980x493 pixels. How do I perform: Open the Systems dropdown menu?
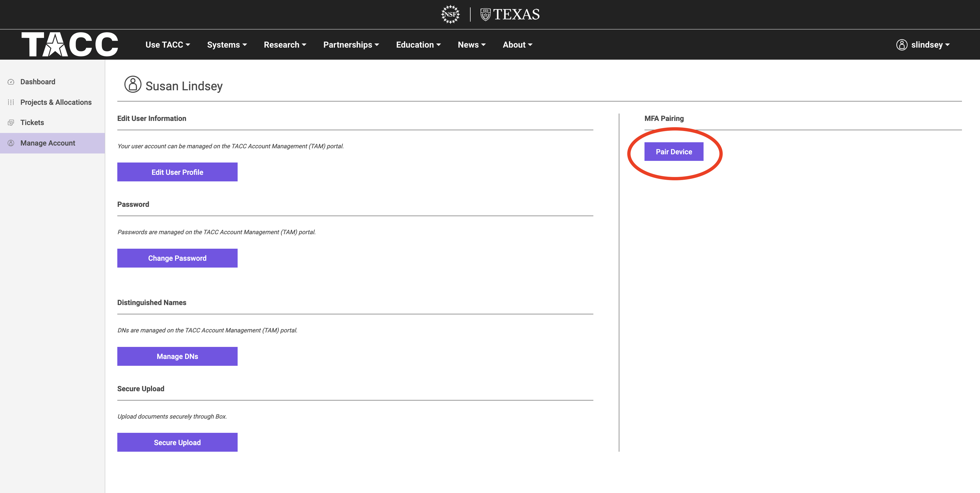227,45
